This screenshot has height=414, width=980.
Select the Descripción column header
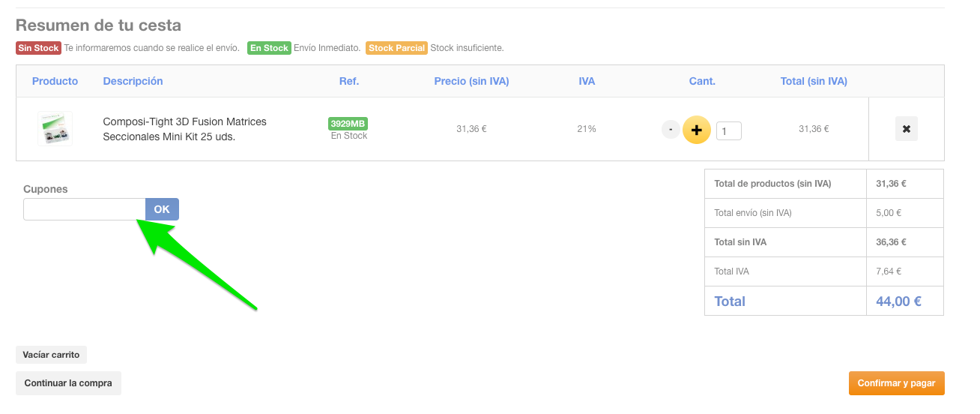coord(133,81)
